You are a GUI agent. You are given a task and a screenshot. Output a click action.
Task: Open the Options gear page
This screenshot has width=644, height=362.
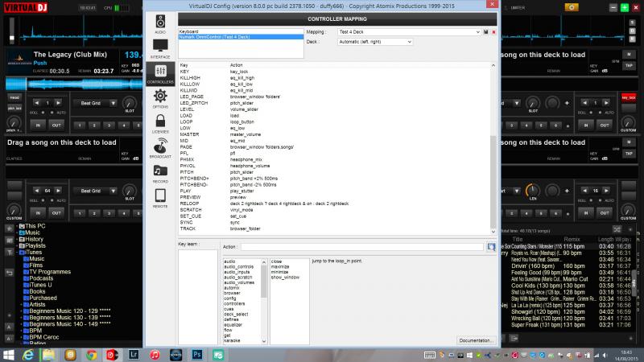pos(160,98)
